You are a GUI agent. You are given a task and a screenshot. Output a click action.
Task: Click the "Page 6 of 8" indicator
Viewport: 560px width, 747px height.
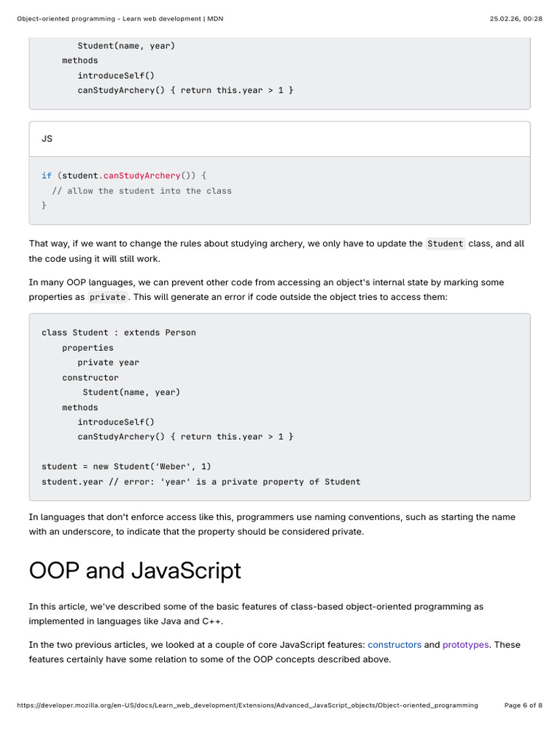point(523,705)
